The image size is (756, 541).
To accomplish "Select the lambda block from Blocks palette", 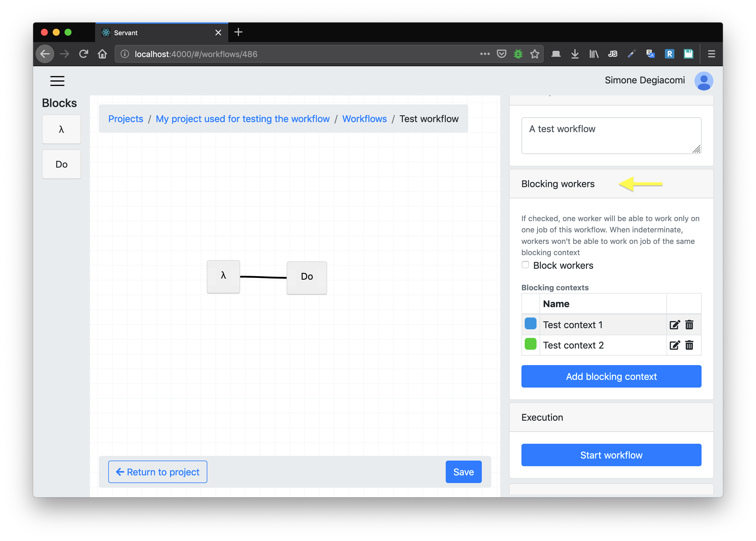I will coord(61,129).
